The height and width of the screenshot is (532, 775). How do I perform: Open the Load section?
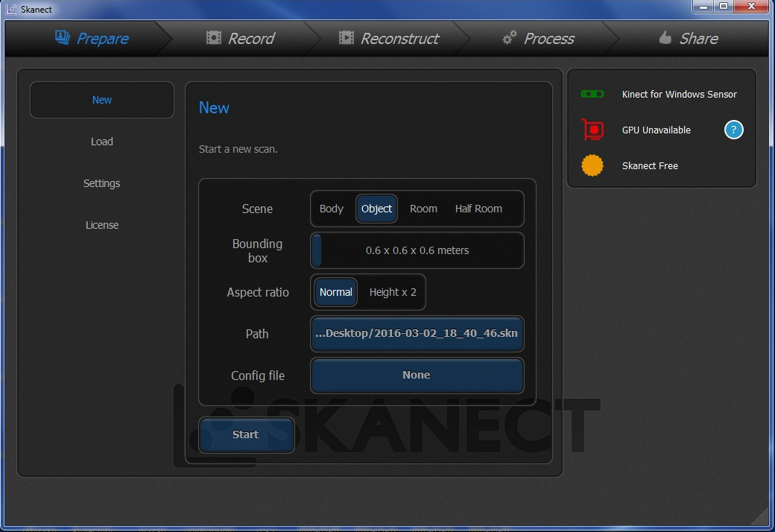(102, 142)
